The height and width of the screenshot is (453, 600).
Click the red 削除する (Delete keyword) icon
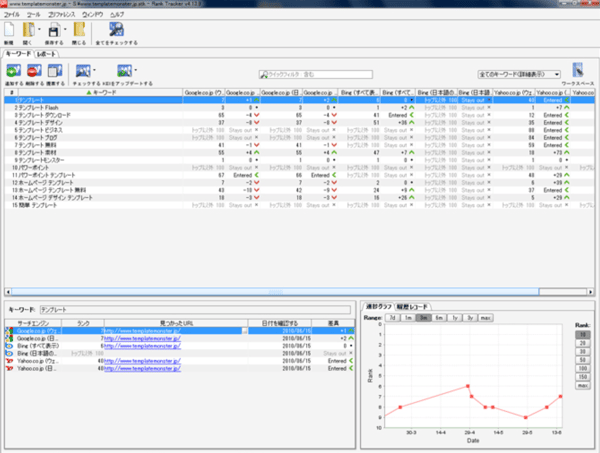tap(31, 72)
